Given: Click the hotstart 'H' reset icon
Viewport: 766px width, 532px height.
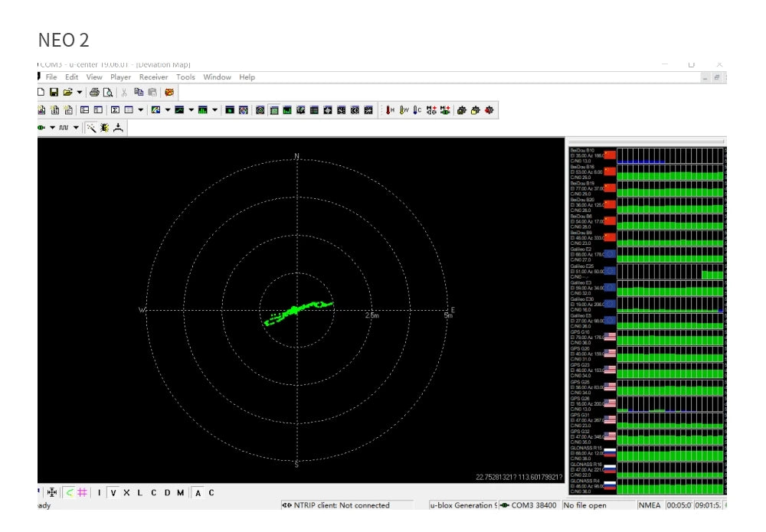Looking at the screenshot, I should tap(390, 110).
